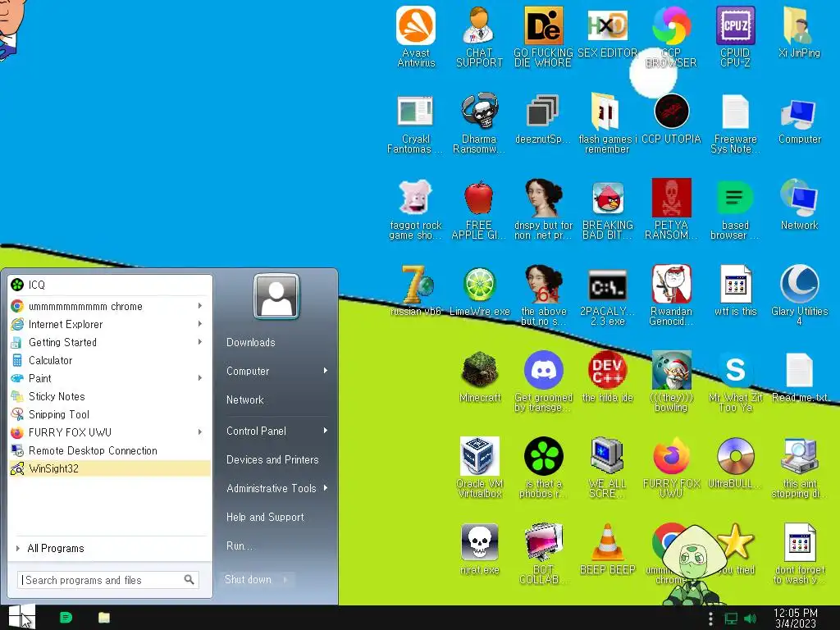Viewport: 840px width, 630px height.
Task: Open the BEEP BEEP VLC cone icon
Action: [x=608, y=550]
